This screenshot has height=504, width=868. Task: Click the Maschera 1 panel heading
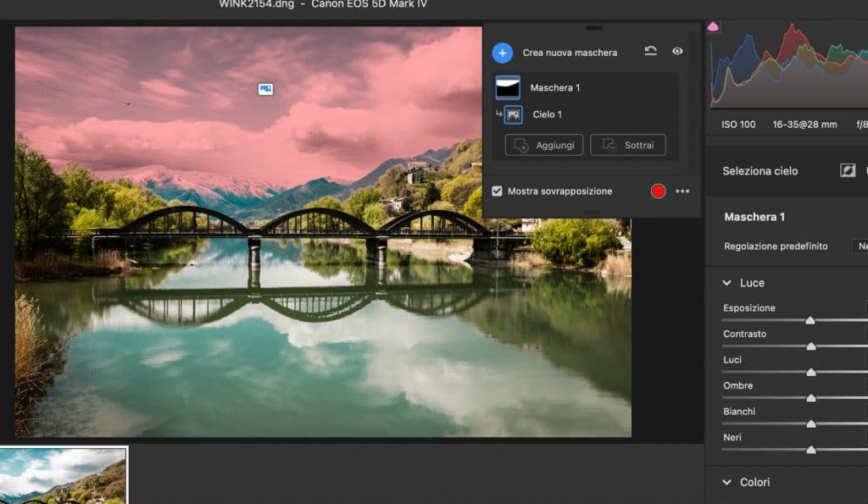pos(754,217)
